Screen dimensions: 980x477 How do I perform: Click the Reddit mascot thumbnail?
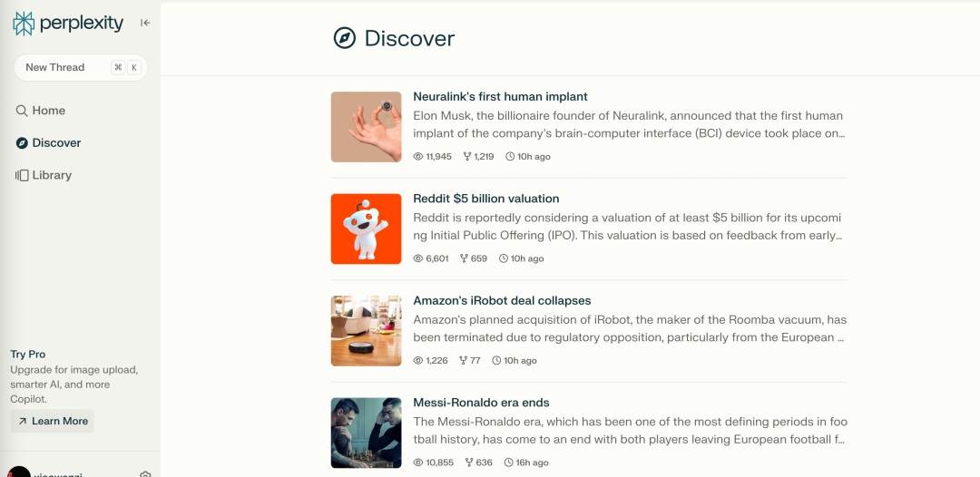click(366, 229)
